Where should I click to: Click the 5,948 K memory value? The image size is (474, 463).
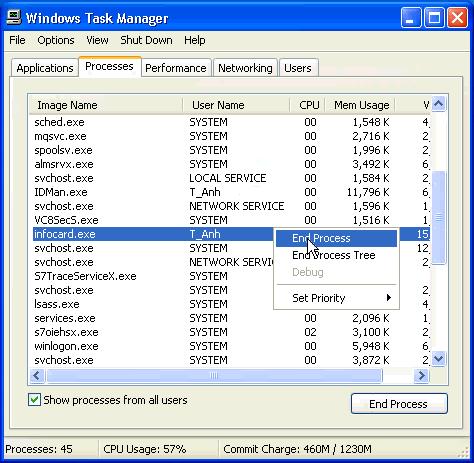[371, 346]
